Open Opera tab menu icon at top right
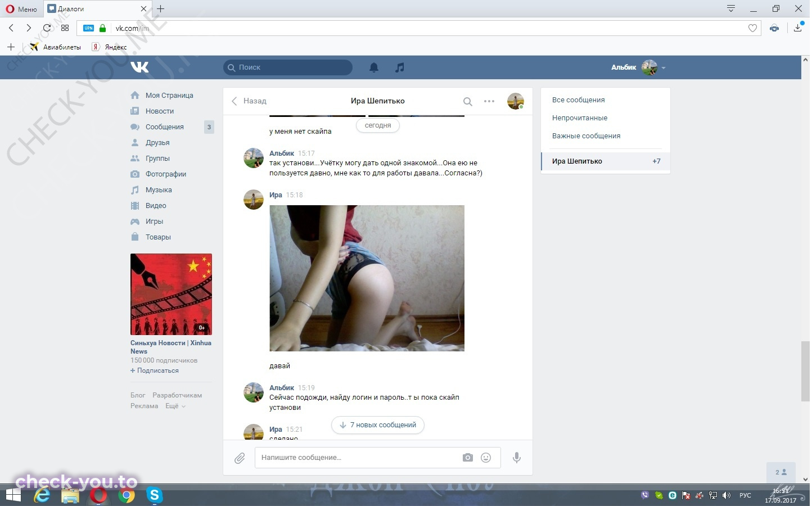This screenshot has height=506, width=812. 731,8
